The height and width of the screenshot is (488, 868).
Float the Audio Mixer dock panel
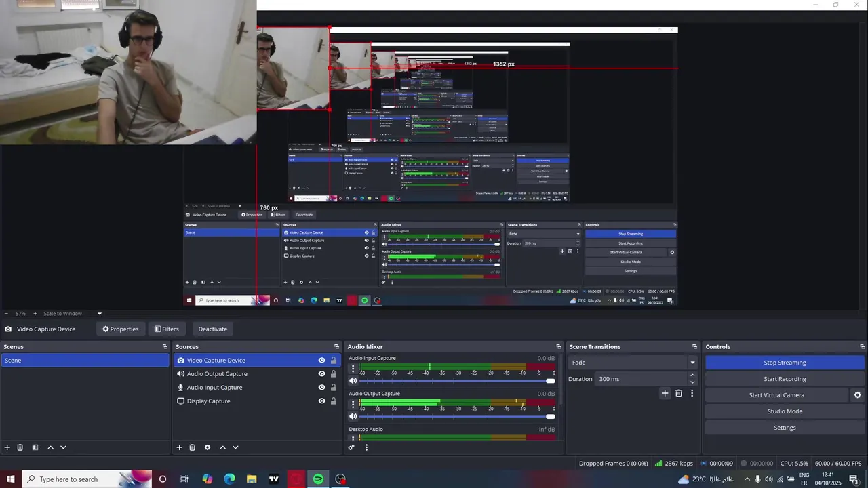(x=559, y=346)
